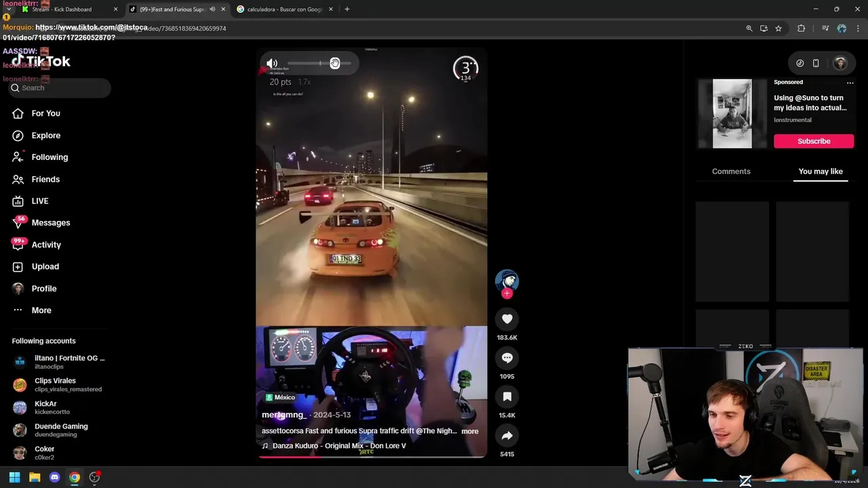Image resolution: width=868 pixels, height=488 pixels.
Task: Open the media control icon in Chrome toolbar
Action: point(825,28)
